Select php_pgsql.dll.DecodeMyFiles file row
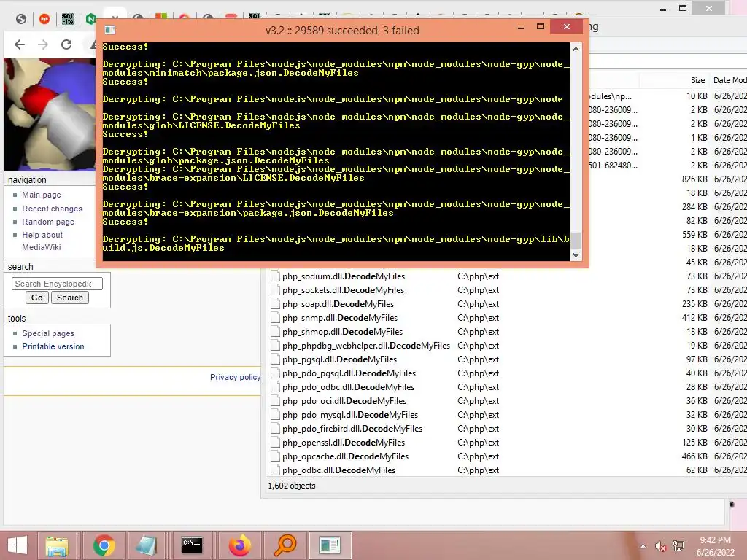Screen dimensions: 747x560 [506, 359]
